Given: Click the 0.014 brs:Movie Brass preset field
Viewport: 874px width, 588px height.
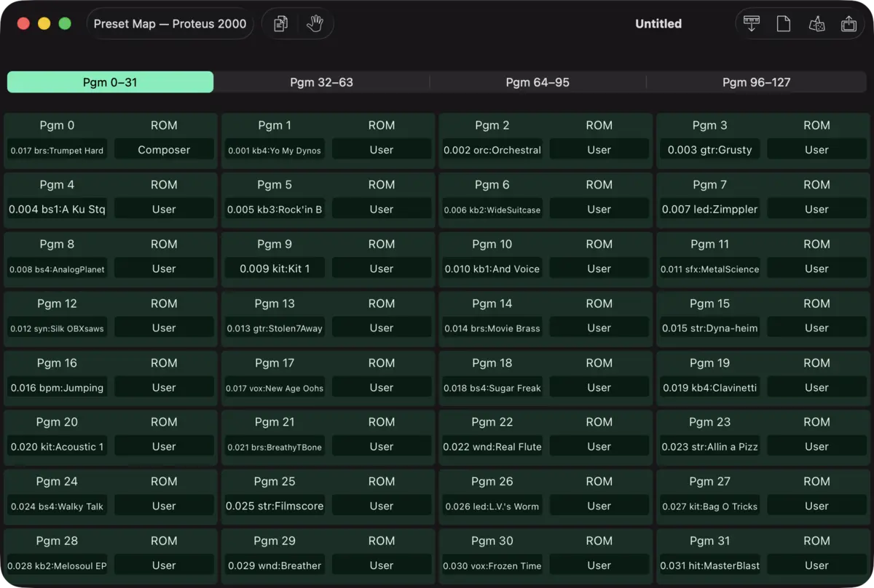Looking at the screenshot, I should (x=492, y=328).
